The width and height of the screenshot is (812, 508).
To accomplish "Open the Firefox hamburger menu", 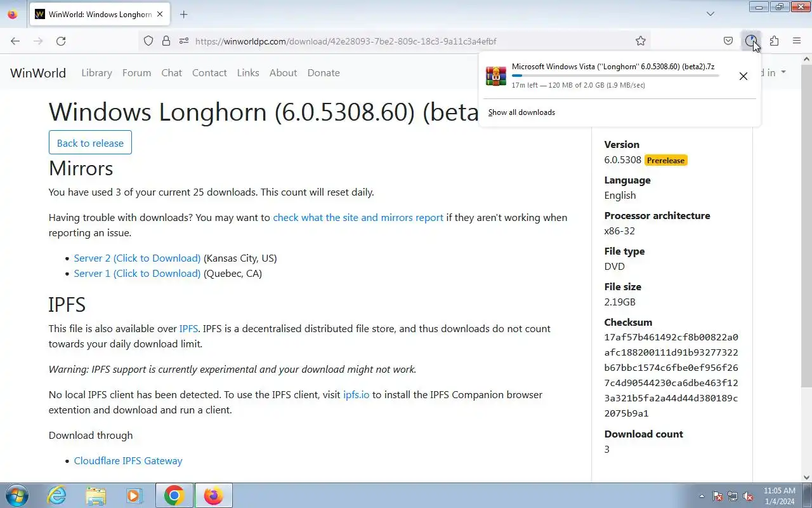I will point(797,41).
